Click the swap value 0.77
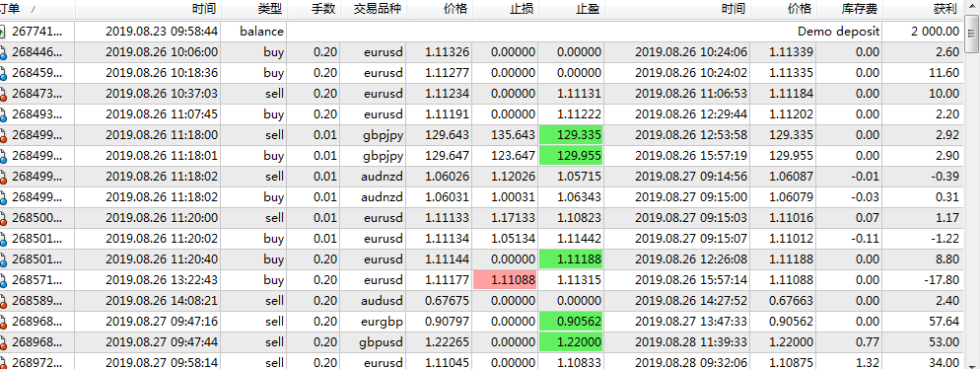Image resolution: width=980 pixels, height=369 pixels. [x=869, y=342]
